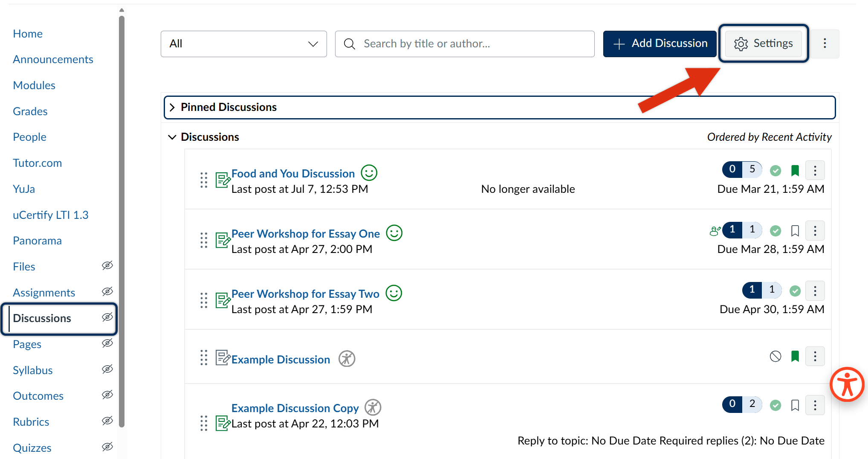
Task: Focus the Search by title or author field
Action: click(465, 44)
